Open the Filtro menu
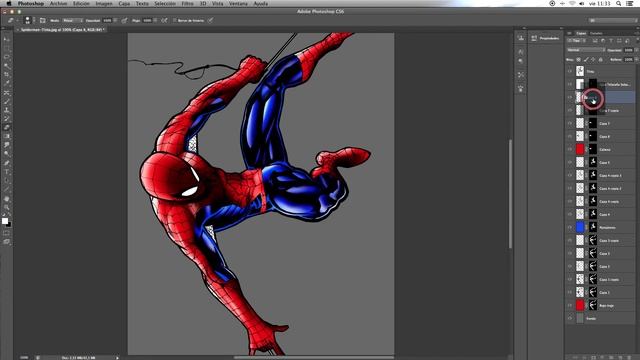The image size is (640, 360). coord(187,3)
